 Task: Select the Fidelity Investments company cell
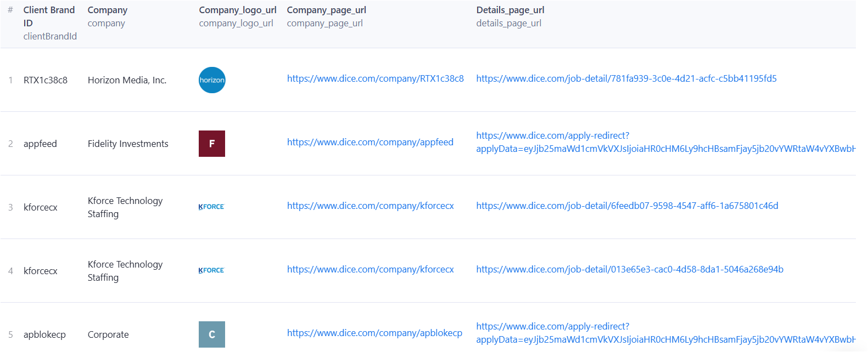tap(128, 144)
